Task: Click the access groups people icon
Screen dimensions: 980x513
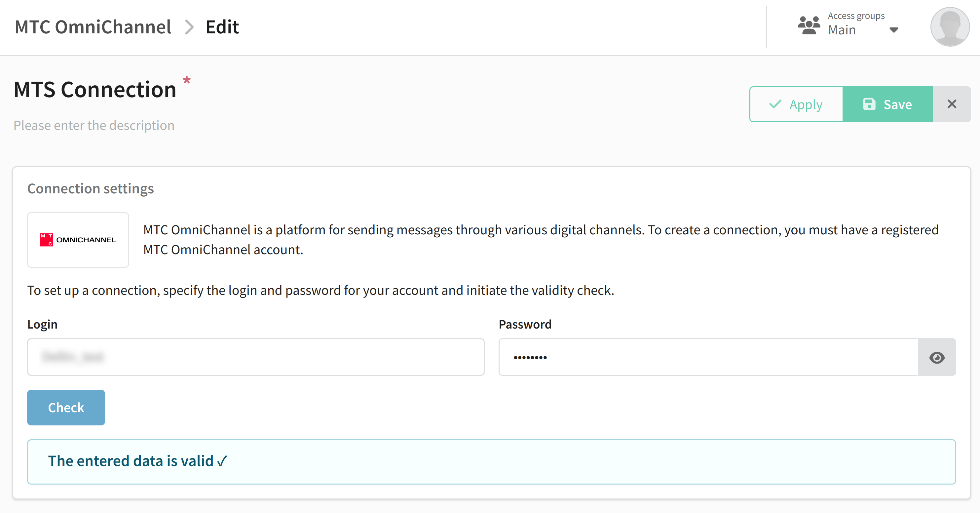Action: pyautogui.click(x=809, y=25)
